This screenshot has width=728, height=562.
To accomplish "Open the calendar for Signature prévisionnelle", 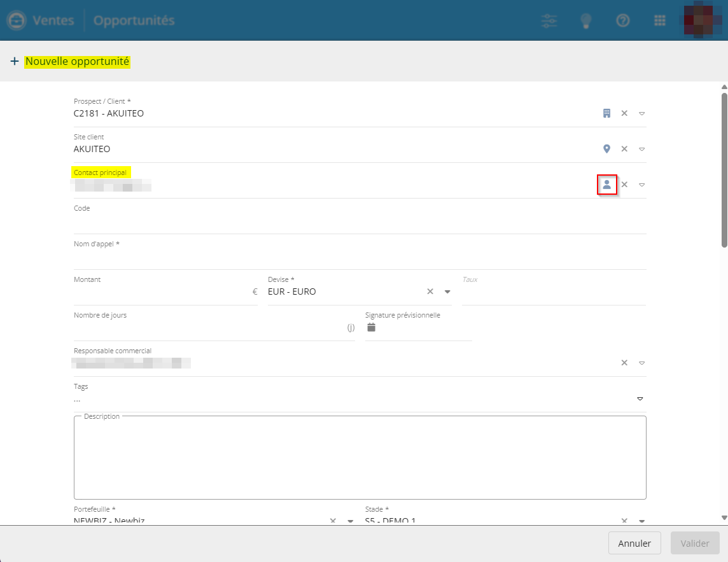I will point(372,327).
